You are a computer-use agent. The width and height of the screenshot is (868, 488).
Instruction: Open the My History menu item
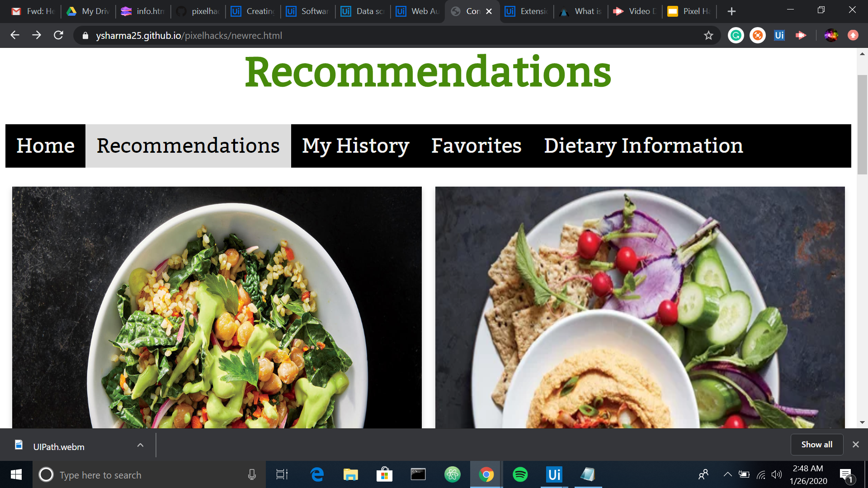tap(355, 146)
